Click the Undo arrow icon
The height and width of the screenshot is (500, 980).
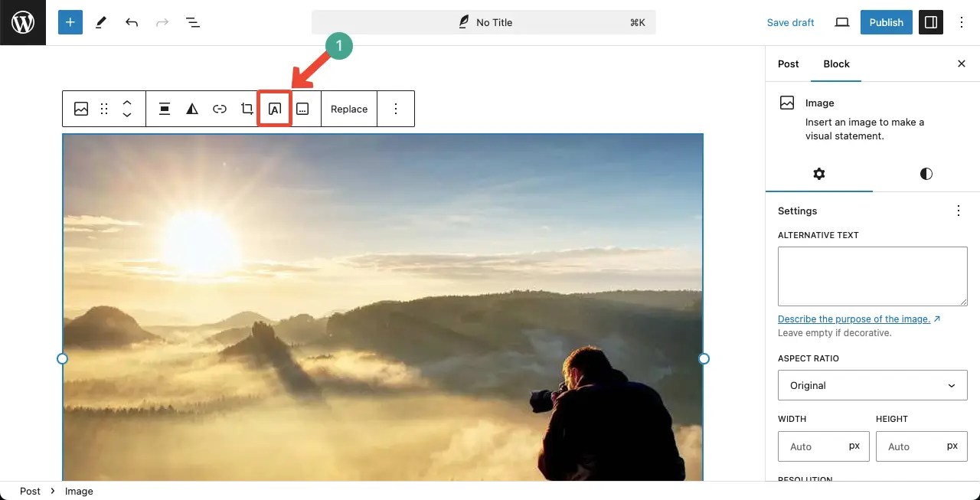click(x=131, y=22)
